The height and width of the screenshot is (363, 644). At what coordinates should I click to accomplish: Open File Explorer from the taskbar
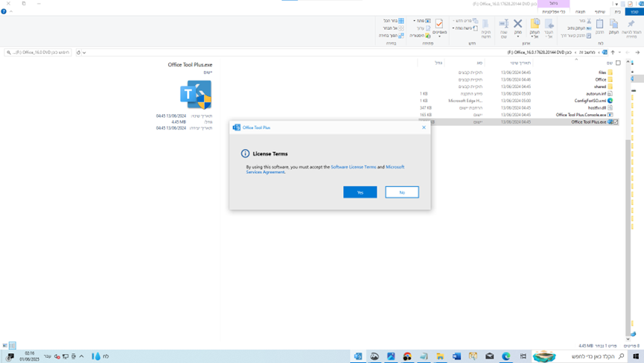[x=440, y=356]
